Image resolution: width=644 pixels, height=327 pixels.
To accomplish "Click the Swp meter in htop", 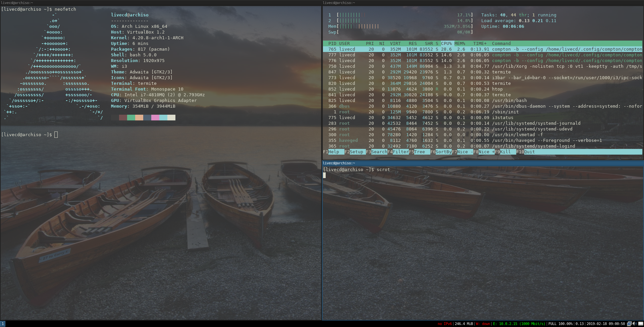I will click(x=400, y=32).
